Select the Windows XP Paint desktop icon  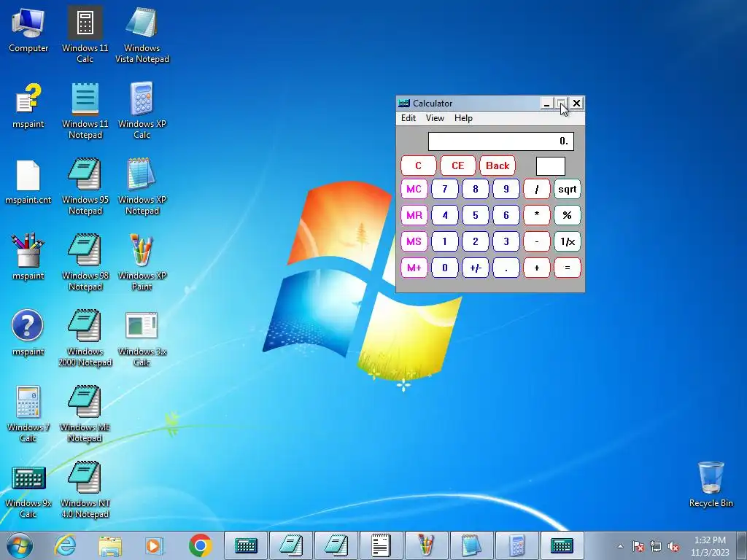click(142, 262)
